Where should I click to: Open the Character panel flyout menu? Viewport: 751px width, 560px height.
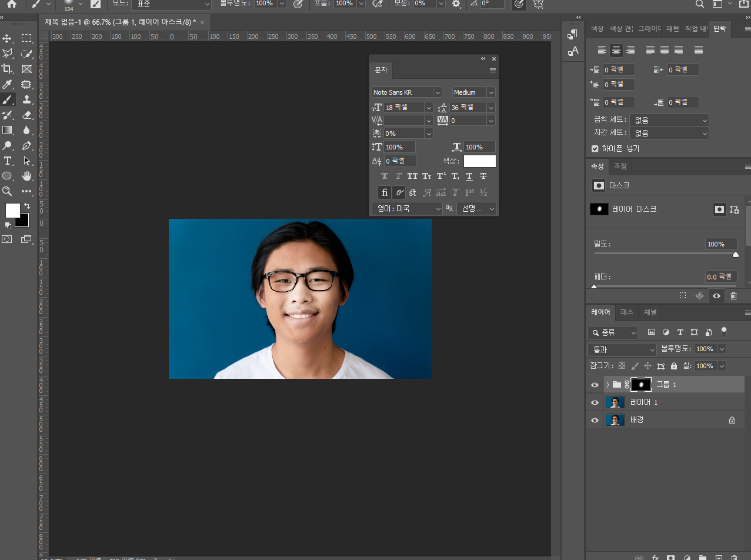(x=493, y=70)
